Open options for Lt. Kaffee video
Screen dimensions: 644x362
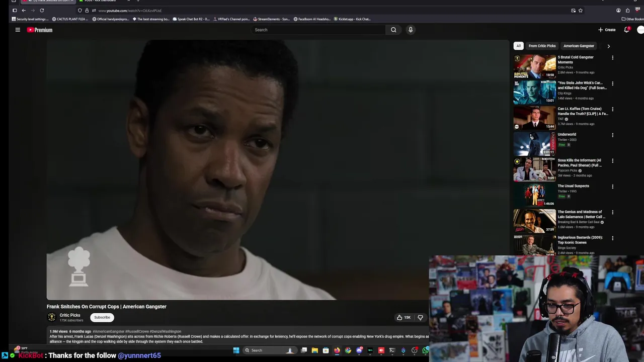612,109
